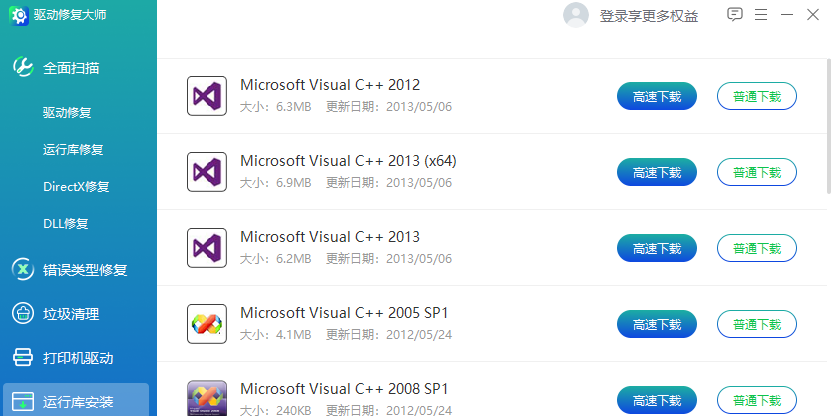This screenshot has width=832, height=416.
Task: Click the vertical scrollbar thumb
Action: [829, 124]
